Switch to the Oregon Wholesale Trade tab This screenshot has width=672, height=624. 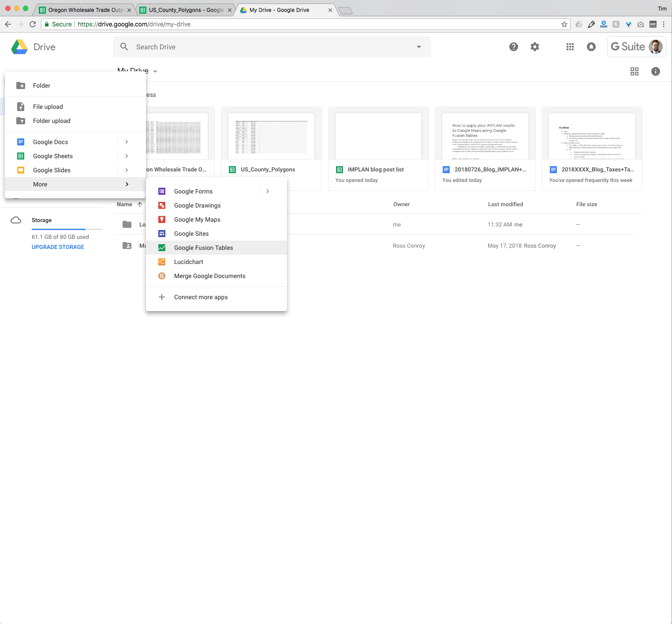[85, 10]
